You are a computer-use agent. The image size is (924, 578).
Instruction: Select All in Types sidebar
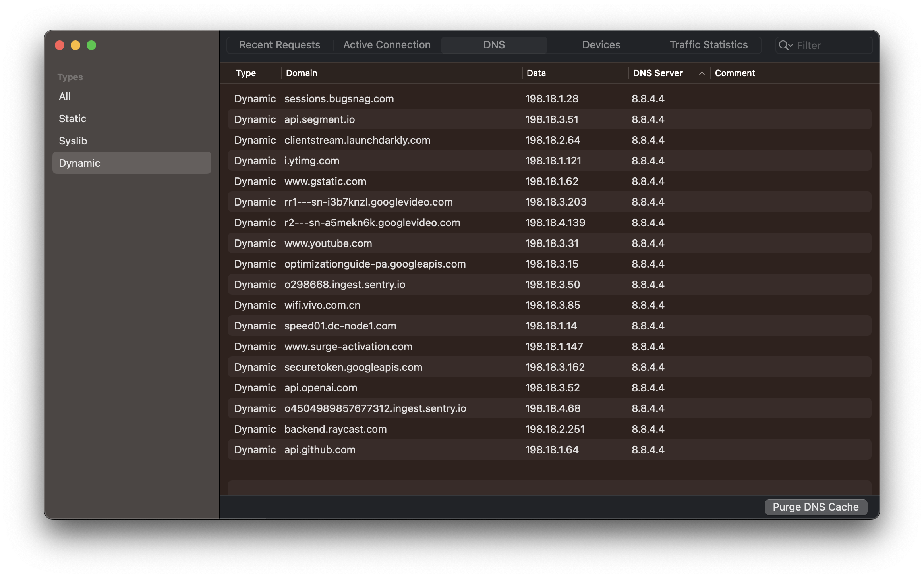(65, 96)
